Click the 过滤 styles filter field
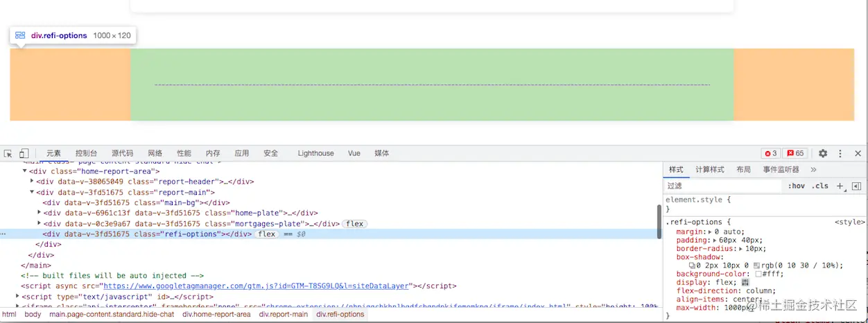This screenshot has width=868, height=323. 722,186
